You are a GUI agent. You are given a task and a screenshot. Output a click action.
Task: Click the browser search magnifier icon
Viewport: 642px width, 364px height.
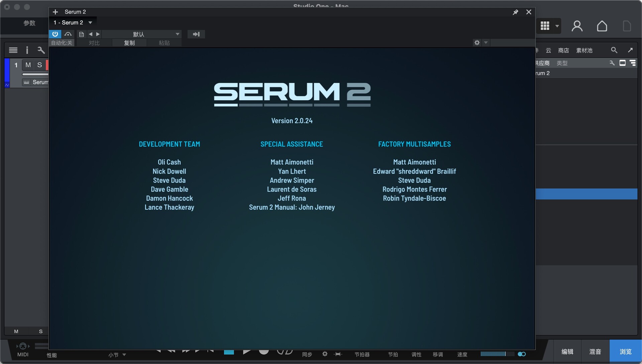point(614,50)
